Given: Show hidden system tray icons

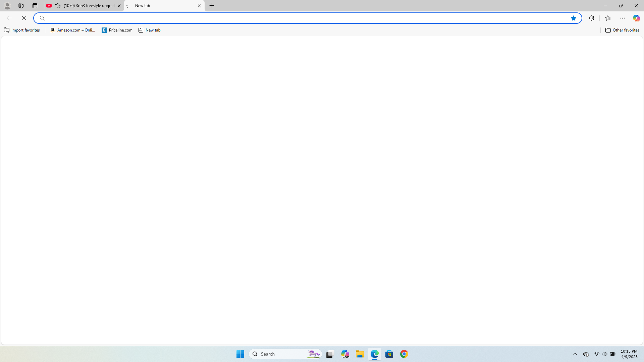Looking at the screenshot, I should (x=575, y=354).
